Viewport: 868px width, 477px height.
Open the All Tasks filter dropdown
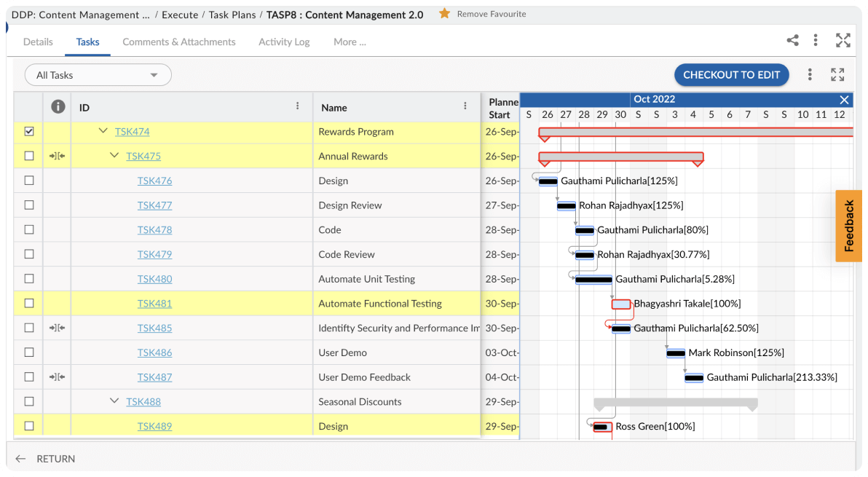point(98,75)
